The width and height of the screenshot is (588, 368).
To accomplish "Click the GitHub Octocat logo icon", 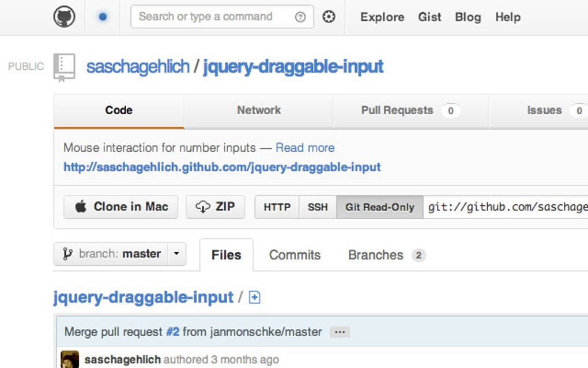I will [65, 17].
